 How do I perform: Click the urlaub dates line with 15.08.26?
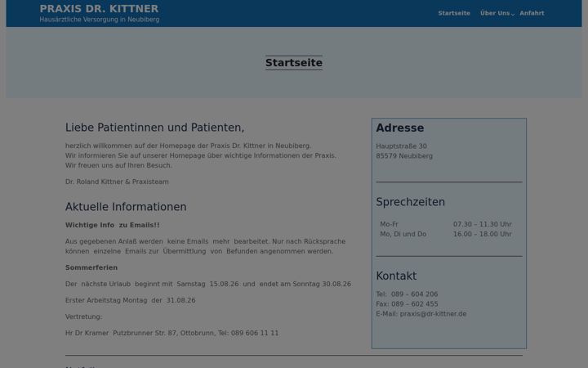coord(208,285)
